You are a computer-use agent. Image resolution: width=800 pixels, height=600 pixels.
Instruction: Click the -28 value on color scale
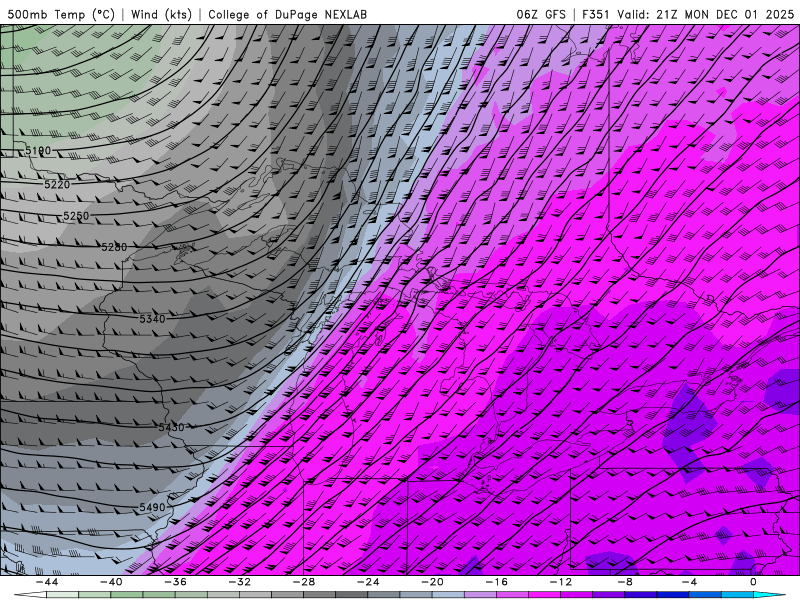click(x=304, y=582)
